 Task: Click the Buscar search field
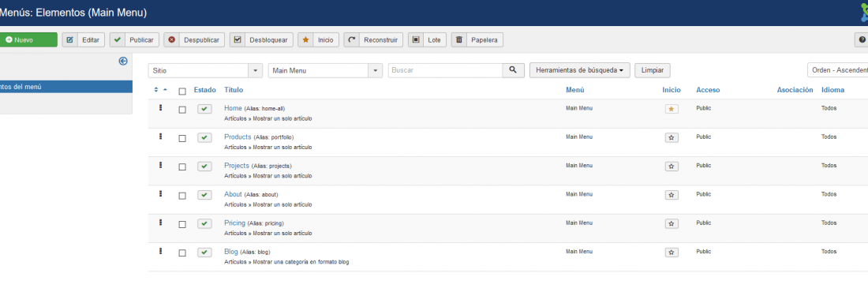[x=446, y=70]
